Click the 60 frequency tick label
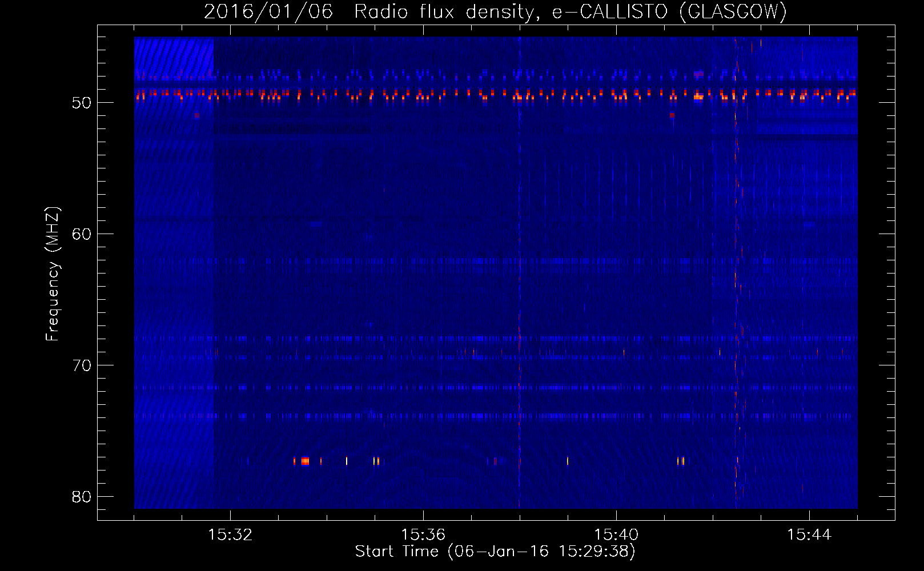This screenshot has height=571, width=924. (x=82, y=234)
